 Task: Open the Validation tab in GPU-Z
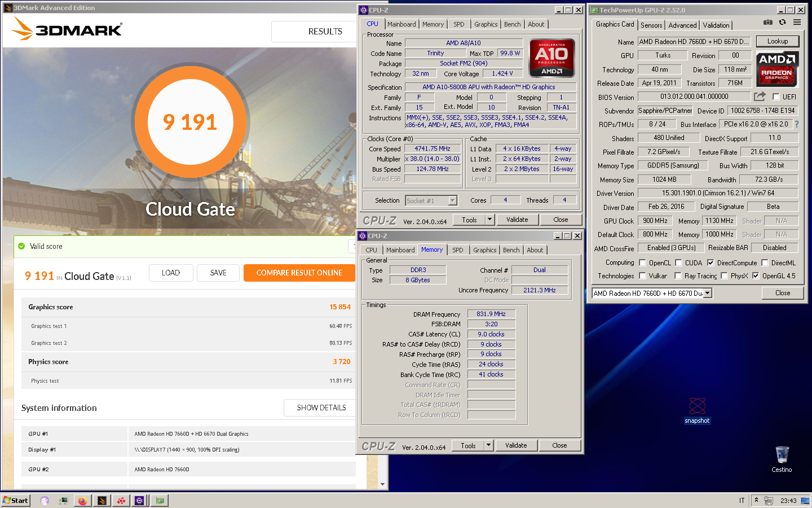click(716, 25)
